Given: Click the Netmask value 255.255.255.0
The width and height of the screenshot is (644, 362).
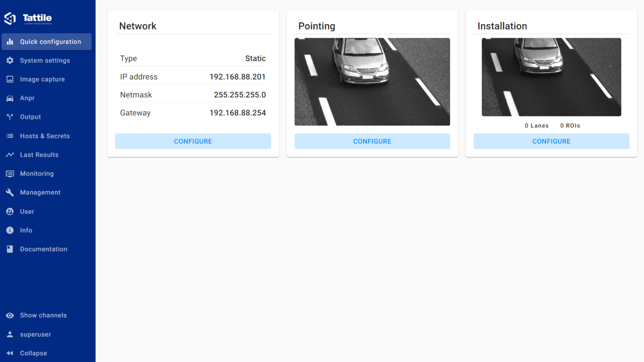Looking at the screenshot, I should point(240,95).
